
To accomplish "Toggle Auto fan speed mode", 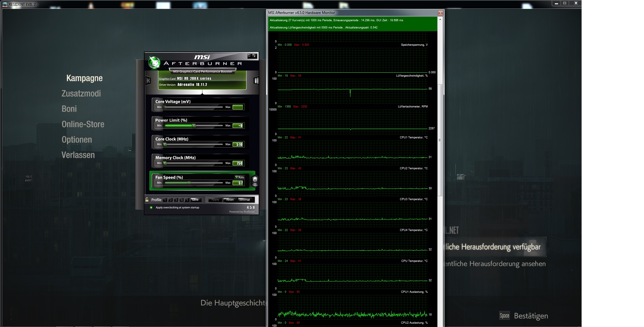I will [x=240, y=177].
